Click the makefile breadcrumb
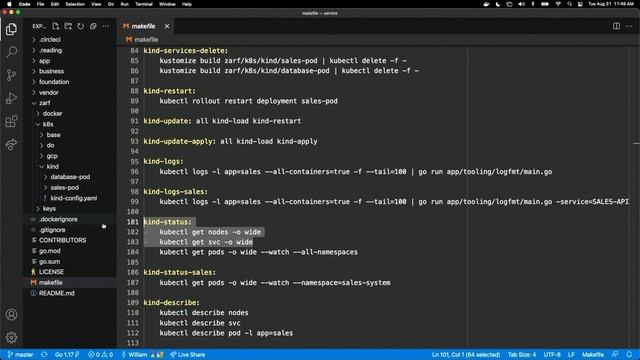Image resolution: width=640 pixels, height=360 pixels. (x=142, y=40)
